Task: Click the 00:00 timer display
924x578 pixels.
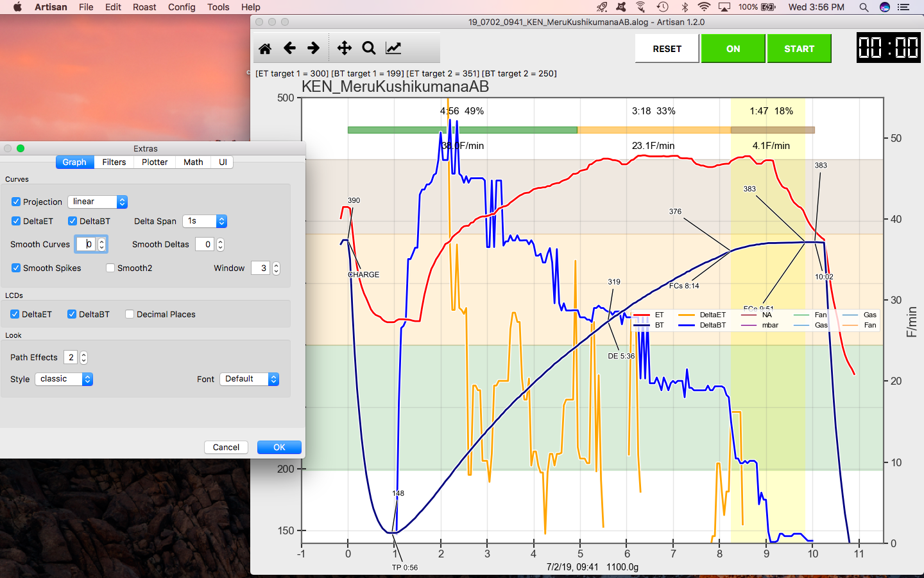Action: 889,48
